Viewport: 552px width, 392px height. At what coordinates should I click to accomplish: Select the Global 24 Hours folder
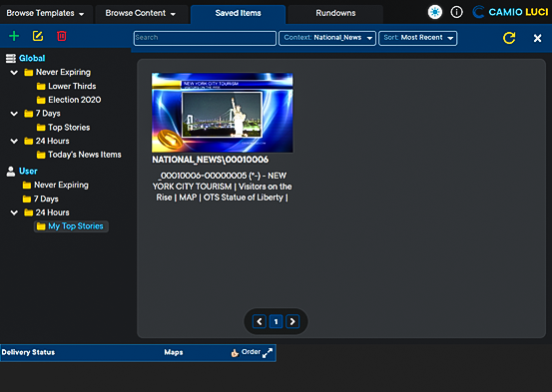(47, 141)
